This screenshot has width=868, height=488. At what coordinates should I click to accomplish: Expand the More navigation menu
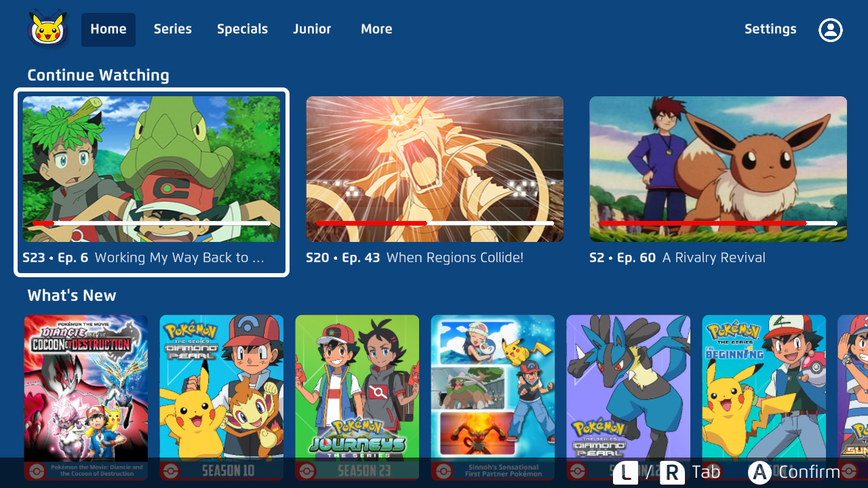tap(376, 29)
